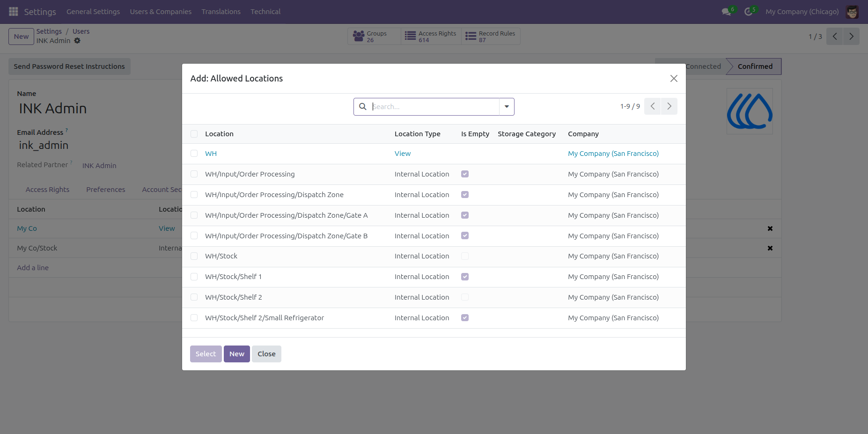Click the New button in dialog footer

coord(237,354)
